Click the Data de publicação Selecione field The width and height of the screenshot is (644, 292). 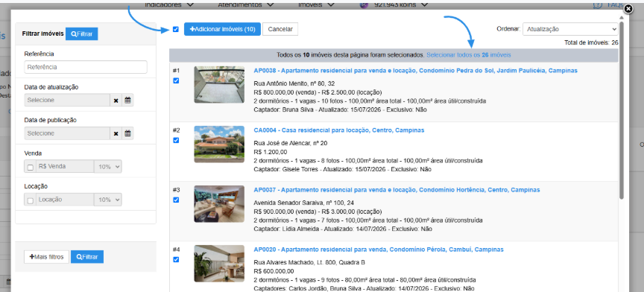(x=67, y=133)
